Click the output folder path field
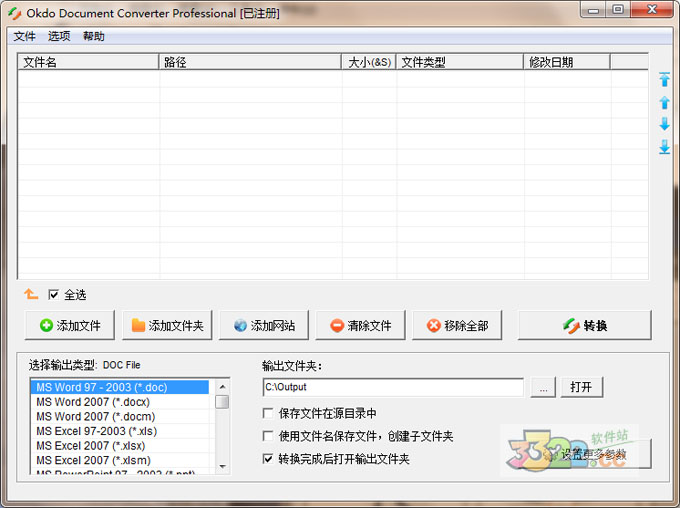Image resolution: width=680 pixels, height=508 pixels. pos(393,387)
